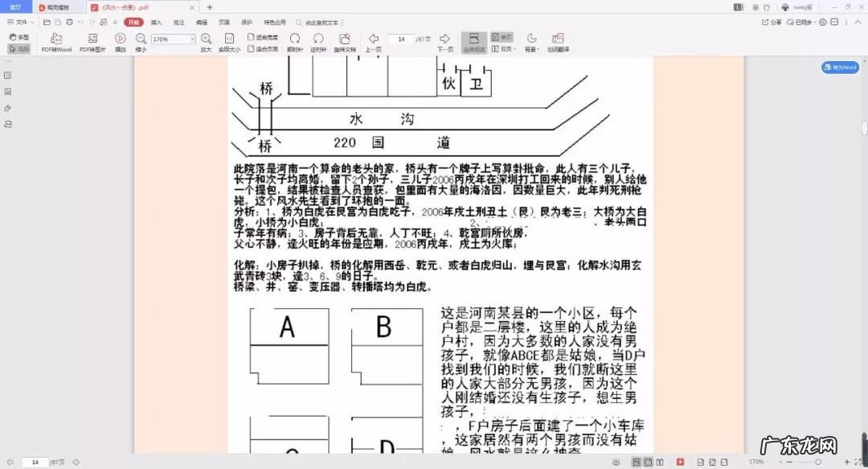The width and height of the screenshot is (868, 469).
Task: Open the bottom icon in left sidebar
Action: (x=8, y=125)
